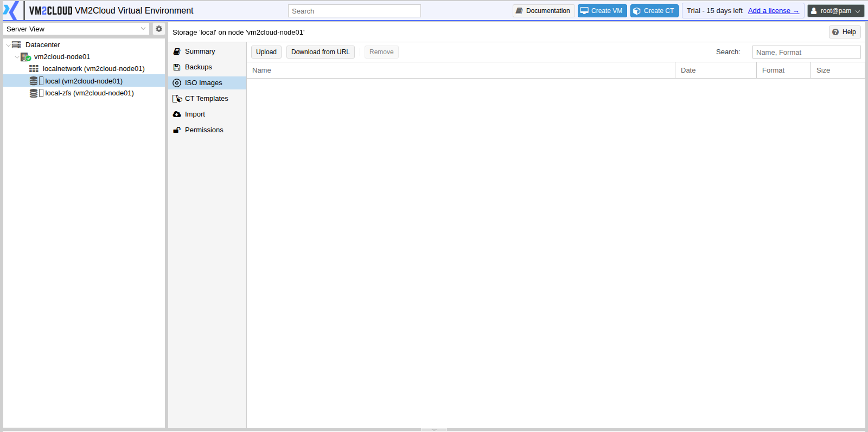The image size is (868, 432).
Task: Click the Permissions unlock icon
Action: click(x=177, y=130)
